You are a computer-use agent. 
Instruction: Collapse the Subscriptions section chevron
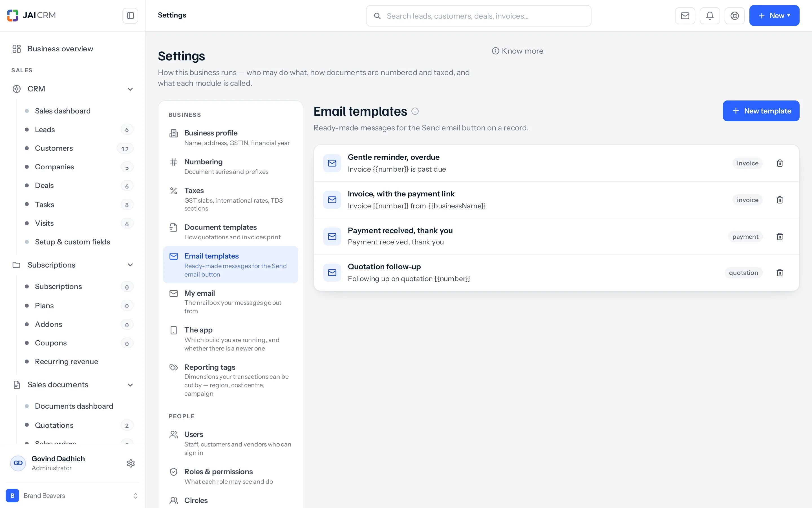pos(130,265)
